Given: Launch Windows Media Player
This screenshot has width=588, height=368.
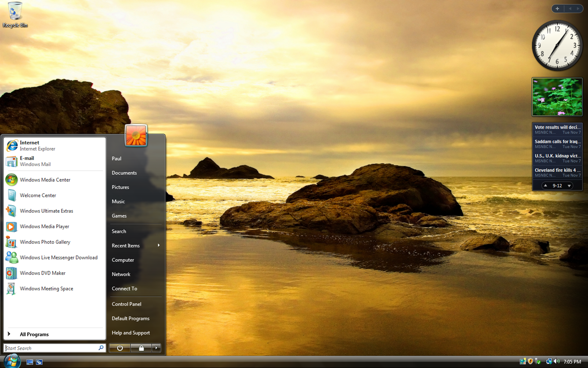Looking at the screenshot, I should tap(55, 226).
